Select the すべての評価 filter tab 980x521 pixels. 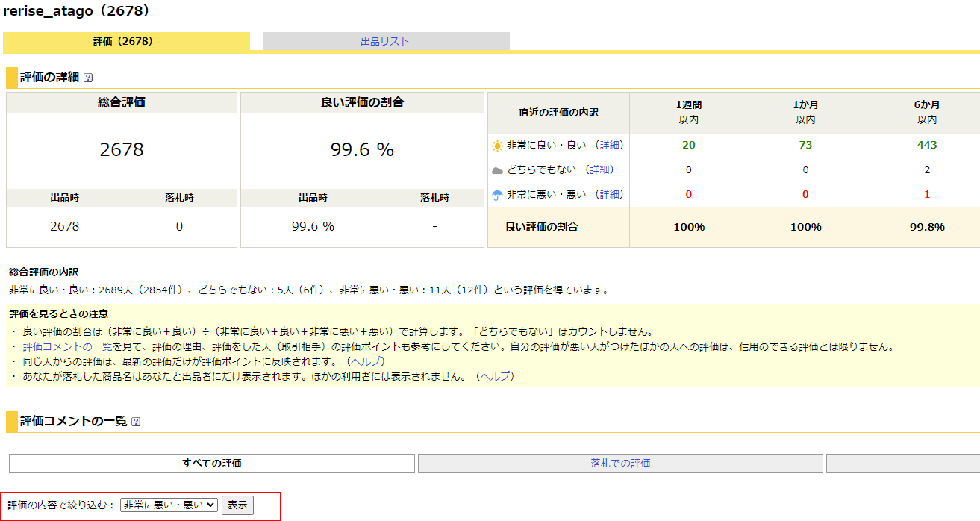point(212,464)
